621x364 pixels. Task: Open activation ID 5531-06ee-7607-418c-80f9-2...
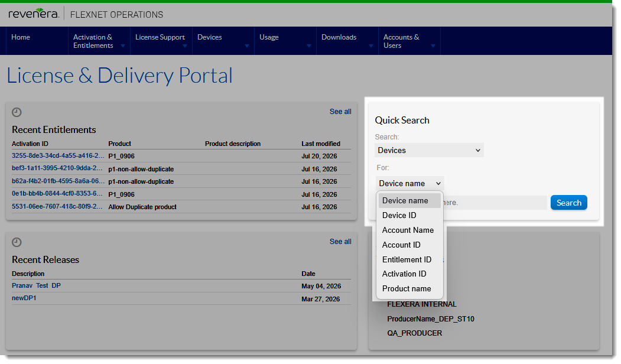pos(57,206)
